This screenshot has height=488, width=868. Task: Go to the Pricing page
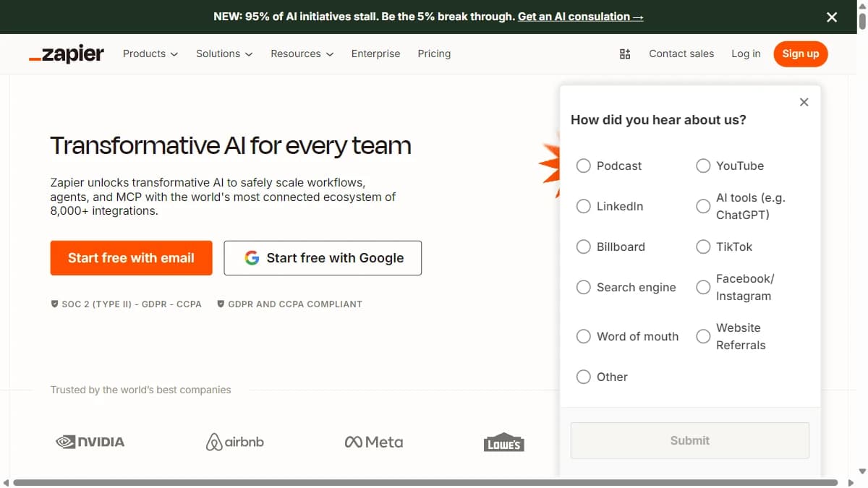click(x=434, y=53)
